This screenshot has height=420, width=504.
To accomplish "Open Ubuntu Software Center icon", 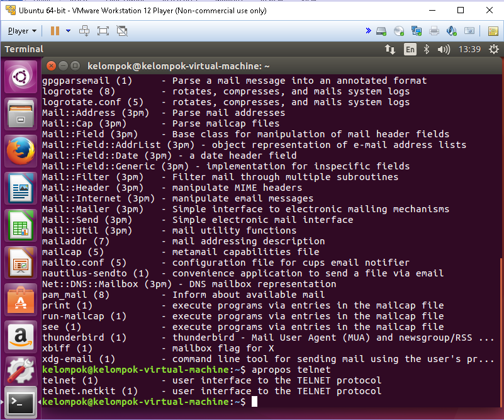I will (x=21, y=299).
